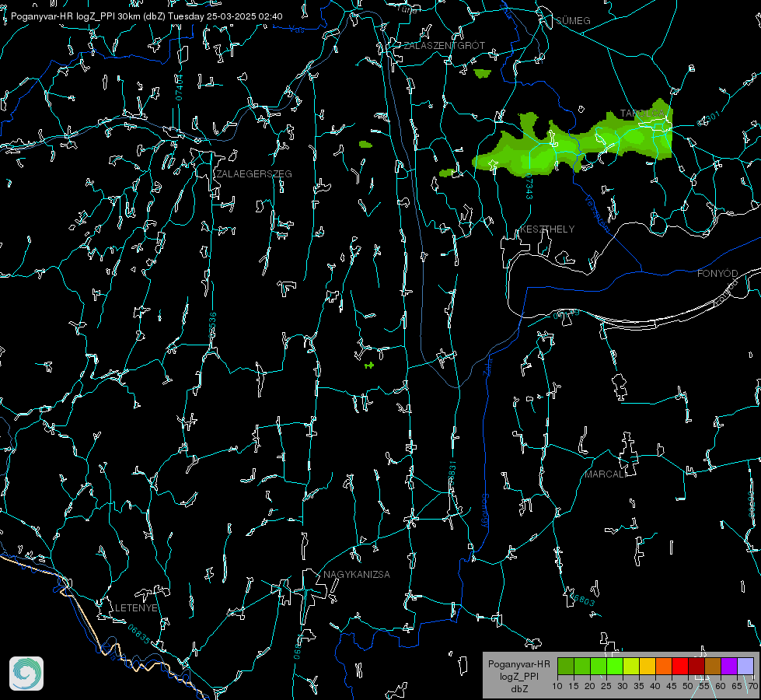Select the 25-30 dBZ bright green swatch
This screenshot has height=700, width=761.
coord(615,666)
